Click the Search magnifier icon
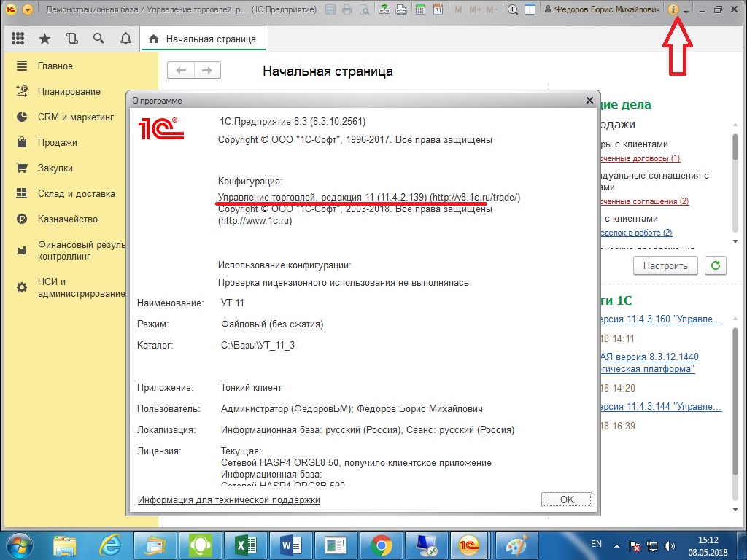Image resolution: width=747 pixels, height=560 pixels. click(x=98, y=39)
